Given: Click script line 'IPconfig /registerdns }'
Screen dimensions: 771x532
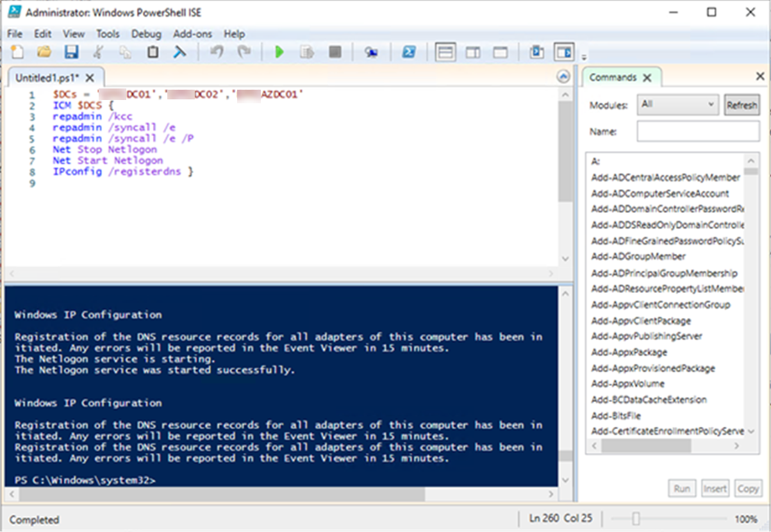Looking at the screenshot, I should pos(123,172).
